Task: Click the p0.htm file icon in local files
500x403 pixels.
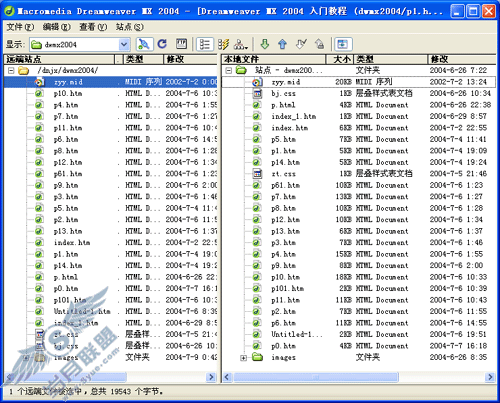Action: pyautogui.click(x=257, y=346)
